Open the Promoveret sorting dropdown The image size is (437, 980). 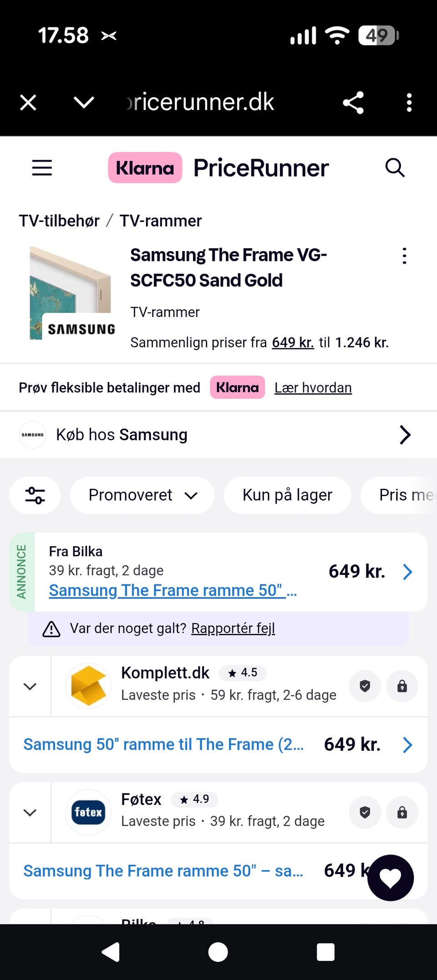click(142, 495)
